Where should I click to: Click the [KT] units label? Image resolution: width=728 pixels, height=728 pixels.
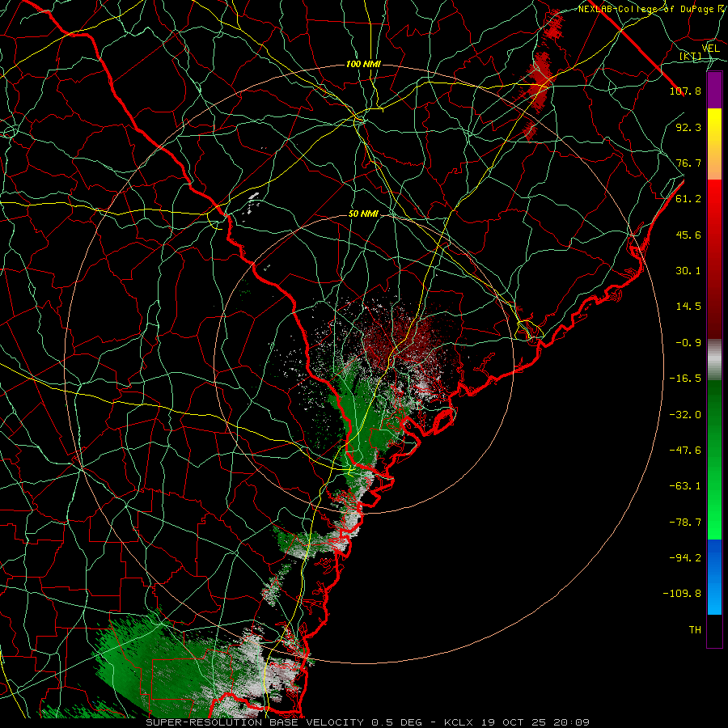pos(691,57)
